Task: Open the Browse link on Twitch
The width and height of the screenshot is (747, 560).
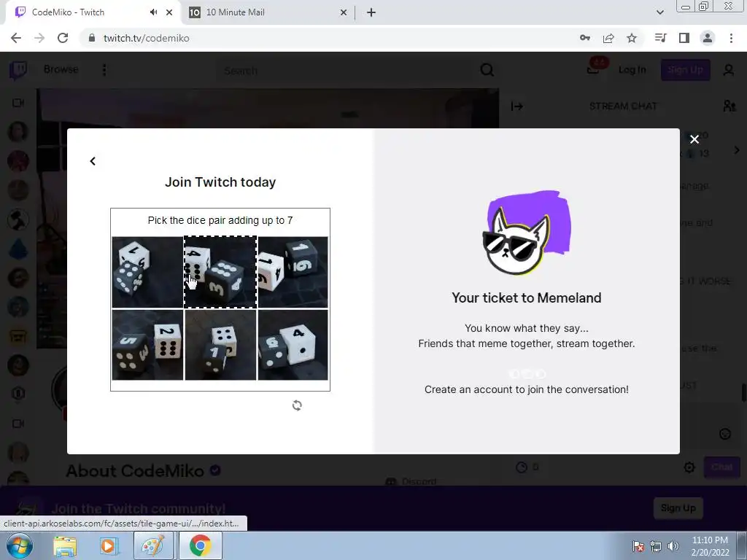Action: 61,69
